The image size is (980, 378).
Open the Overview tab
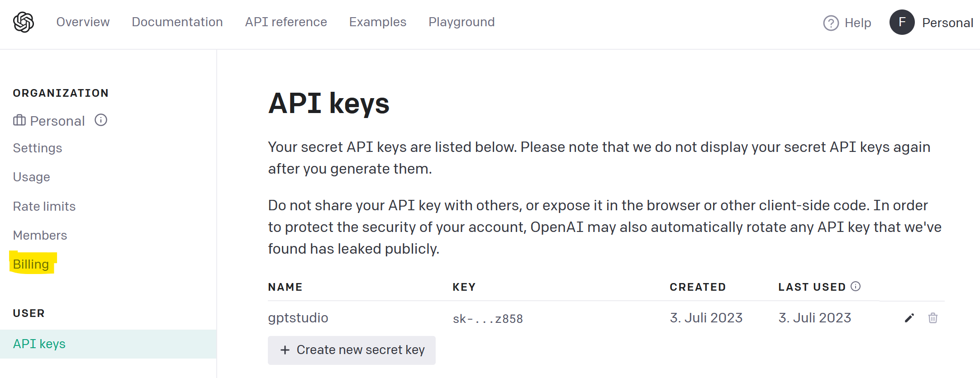[83, 22]
